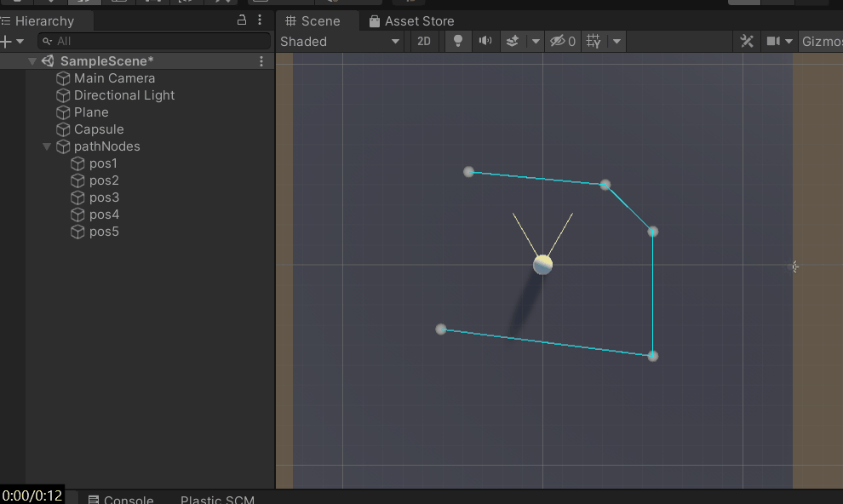Click plus button to create object
Viewport: 843px width, 504px height.
6,42
